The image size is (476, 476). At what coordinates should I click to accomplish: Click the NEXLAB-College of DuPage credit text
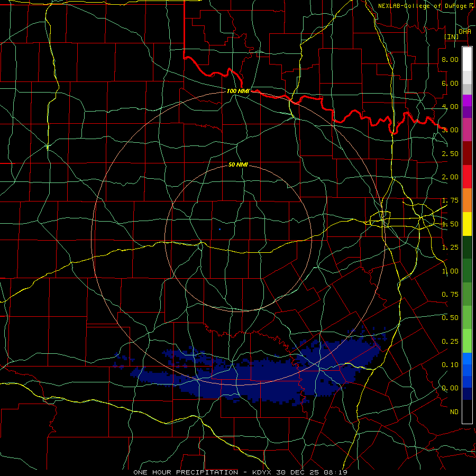[422, 6]
